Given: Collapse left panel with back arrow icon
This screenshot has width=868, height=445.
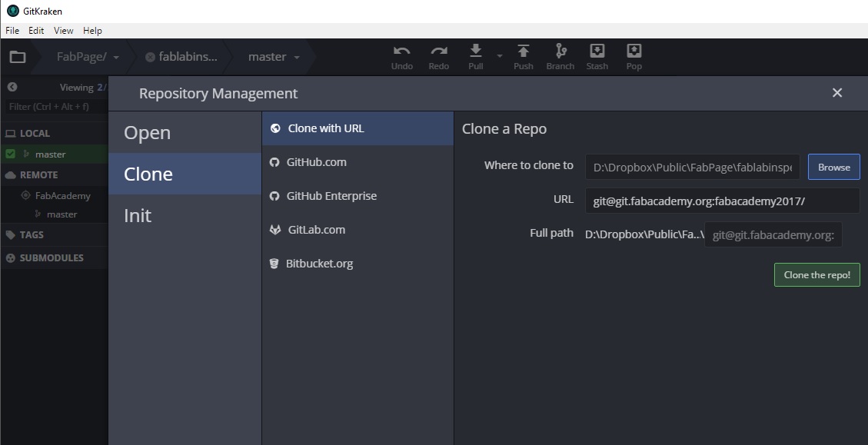Looking at the screenshot, I should tap(12, 87).
